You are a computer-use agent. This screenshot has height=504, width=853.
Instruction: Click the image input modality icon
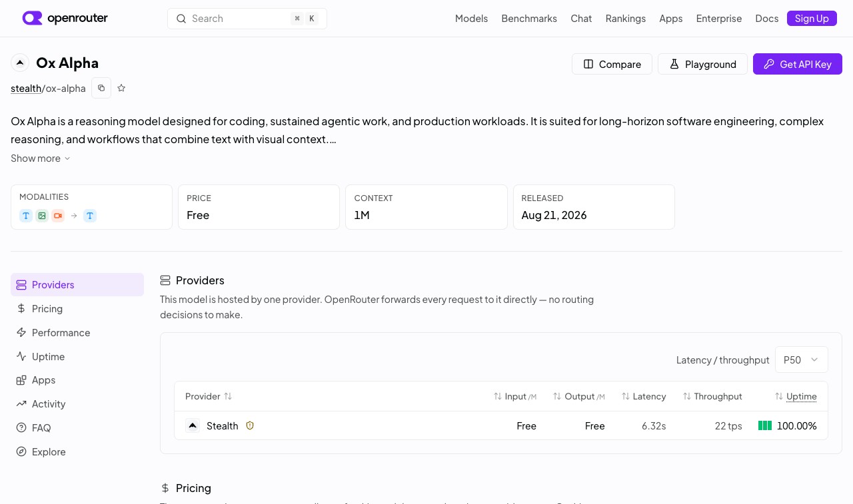click(x=42, y=216)
